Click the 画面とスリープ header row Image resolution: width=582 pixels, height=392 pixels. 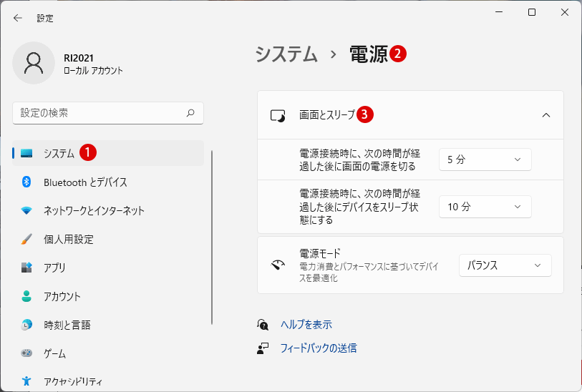click(410, 115)
